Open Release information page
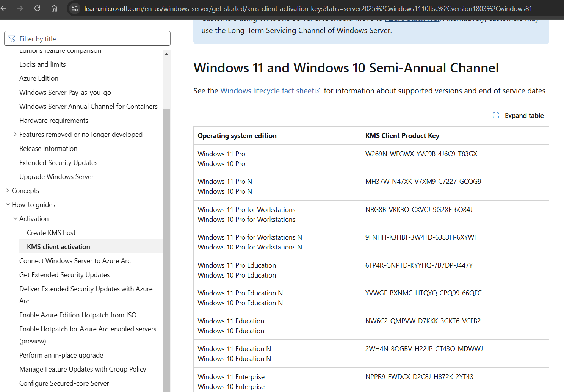 point(48,149)
